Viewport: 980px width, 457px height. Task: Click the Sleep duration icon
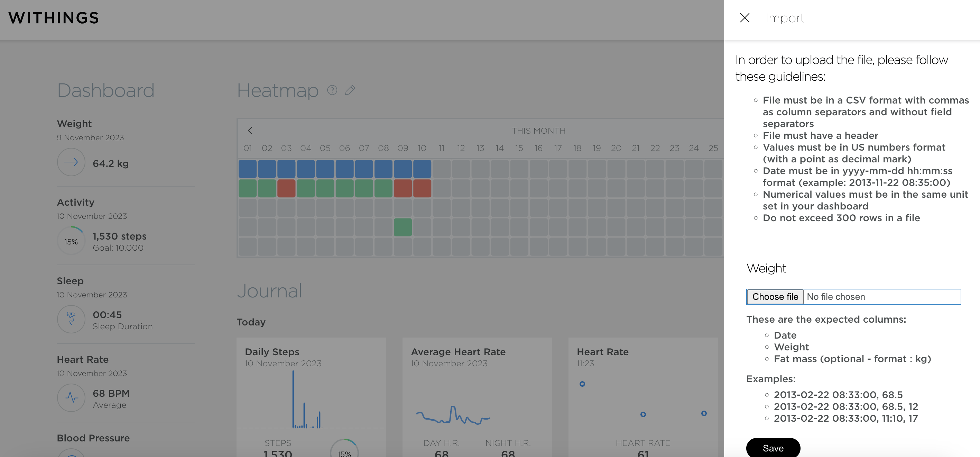click(71, 319)
